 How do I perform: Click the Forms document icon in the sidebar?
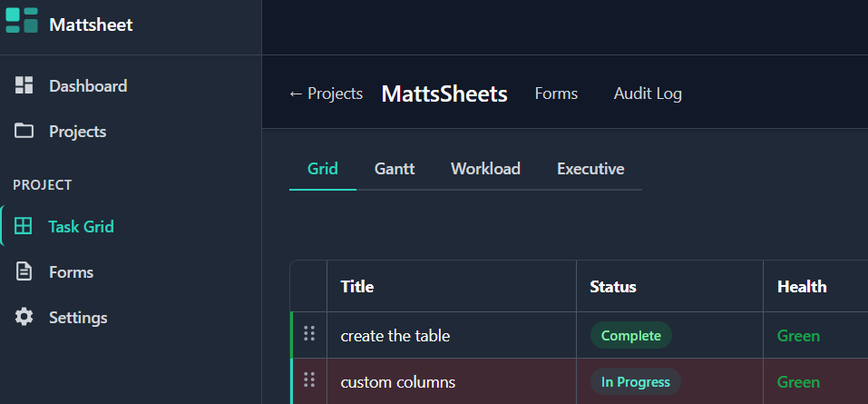point(24,271)
